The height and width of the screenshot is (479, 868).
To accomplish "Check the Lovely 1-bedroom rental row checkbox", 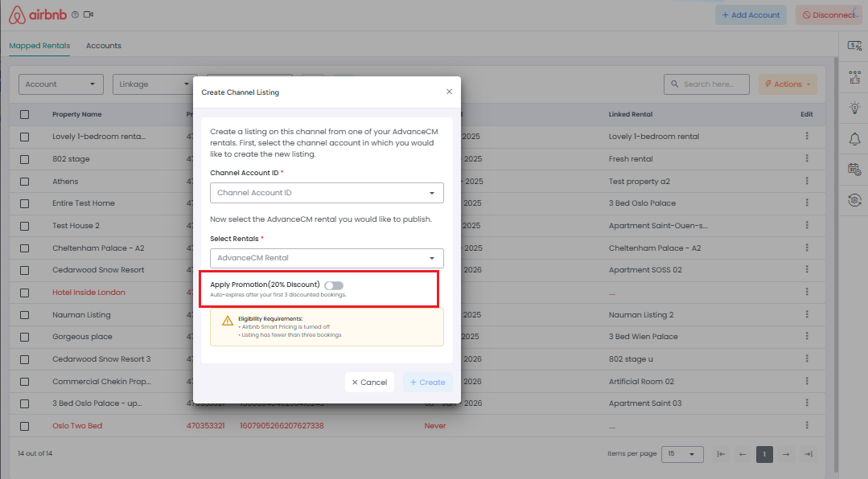I will (24, 137).
